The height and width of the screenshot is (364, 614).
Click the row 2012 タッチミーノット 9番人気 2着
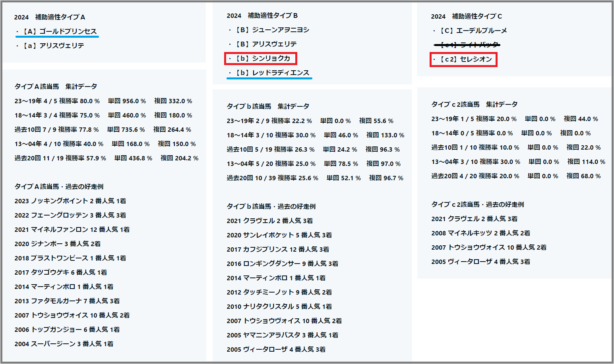click(x=279, y=293)
